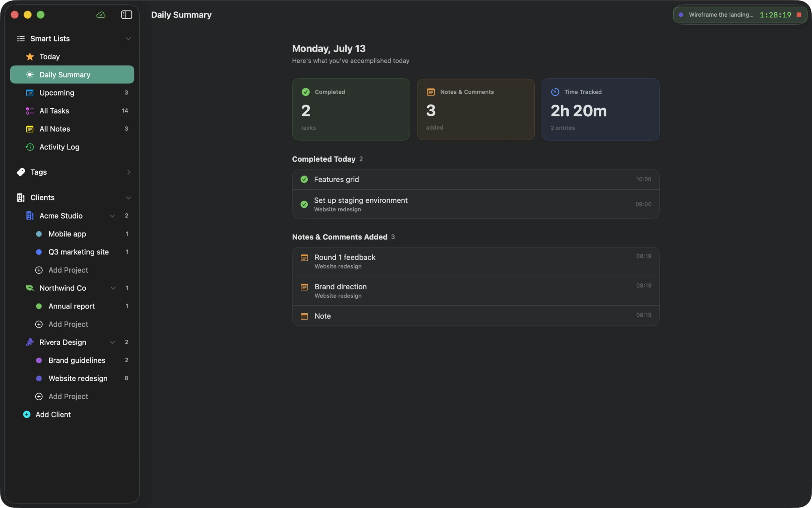Image resolution: width=812 pixels, height=508 pixels.
Task: Click the Acme Studio building icon
Action: click(30, 216)
